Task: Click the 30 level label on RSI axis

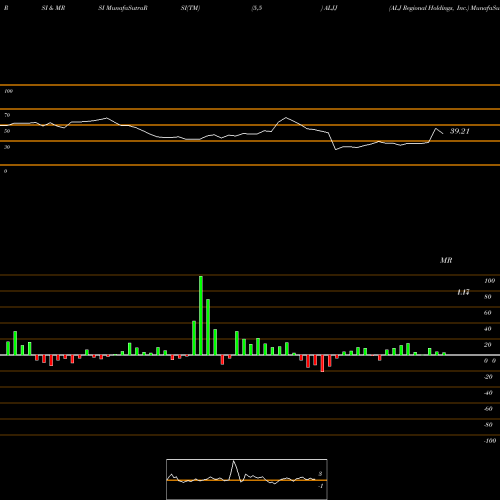Action: pyautogui.click(x=7, y=147)
